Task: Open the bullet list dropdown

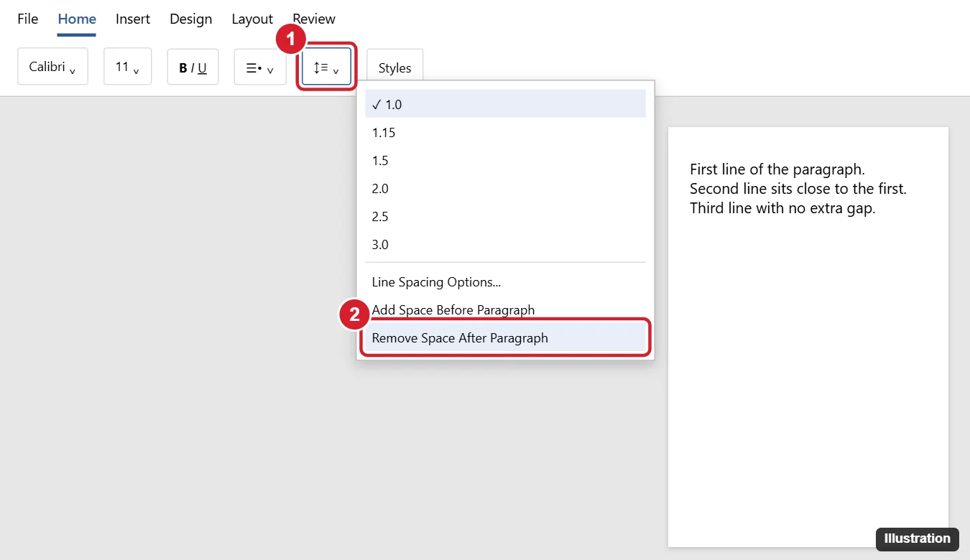Action: 260,67
